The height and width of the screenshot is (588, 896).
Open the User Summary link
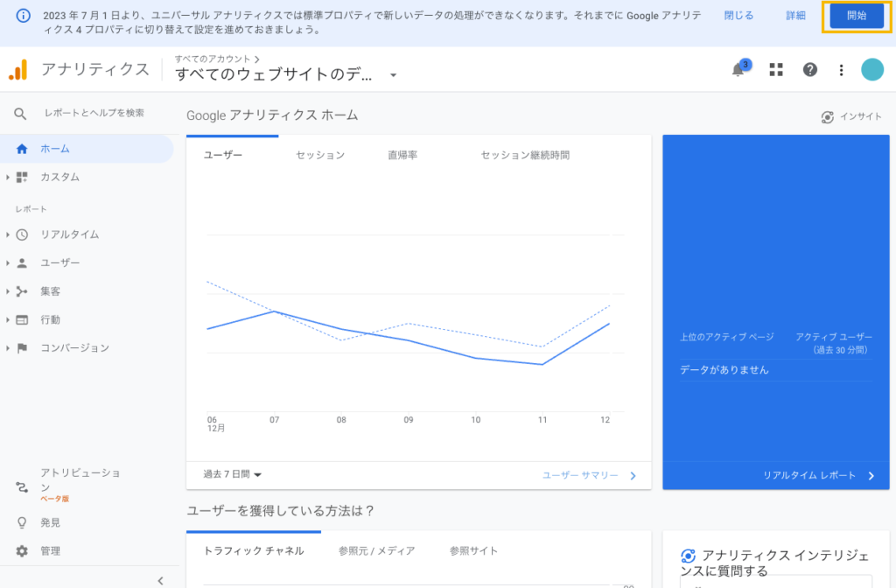589,475
